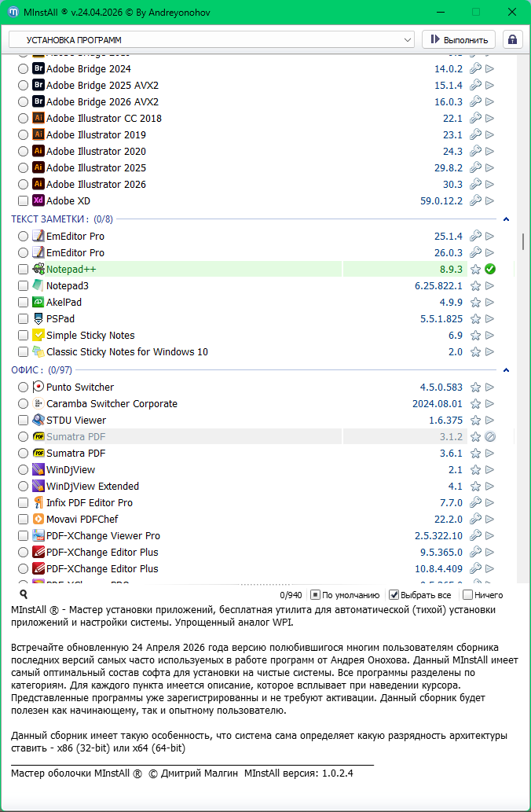Click the play arrow for Adobe XD

pyautogui.click(x=490, y=201)
